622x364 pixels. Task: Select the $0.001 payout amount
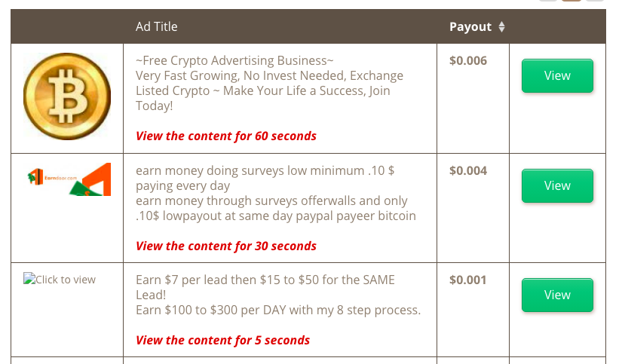468,280
